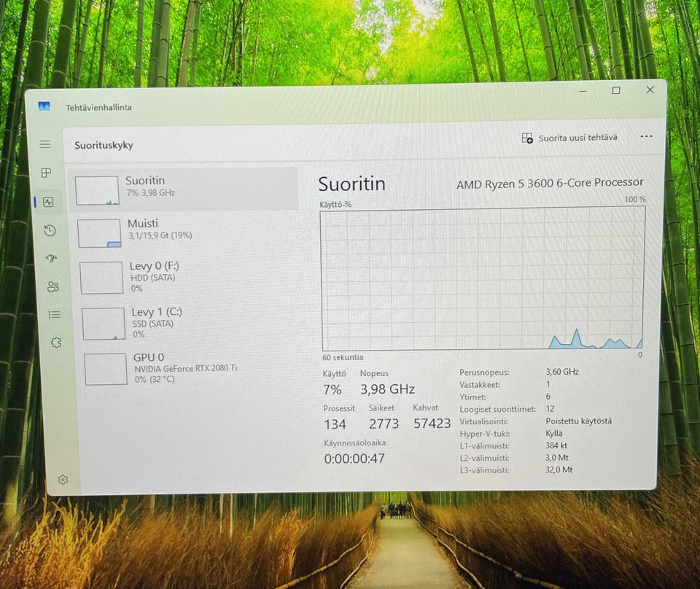The image size is (700, 589).
Task: Click the uptime value 0:00:00:47
Action: click(354, 459)
